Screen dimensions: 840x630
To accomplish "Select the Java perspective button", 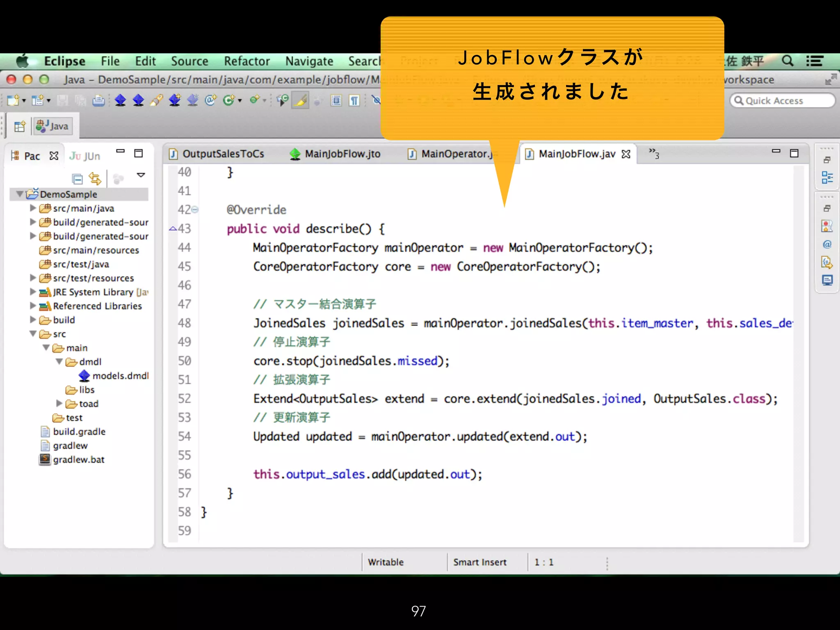I will [52, 126].
